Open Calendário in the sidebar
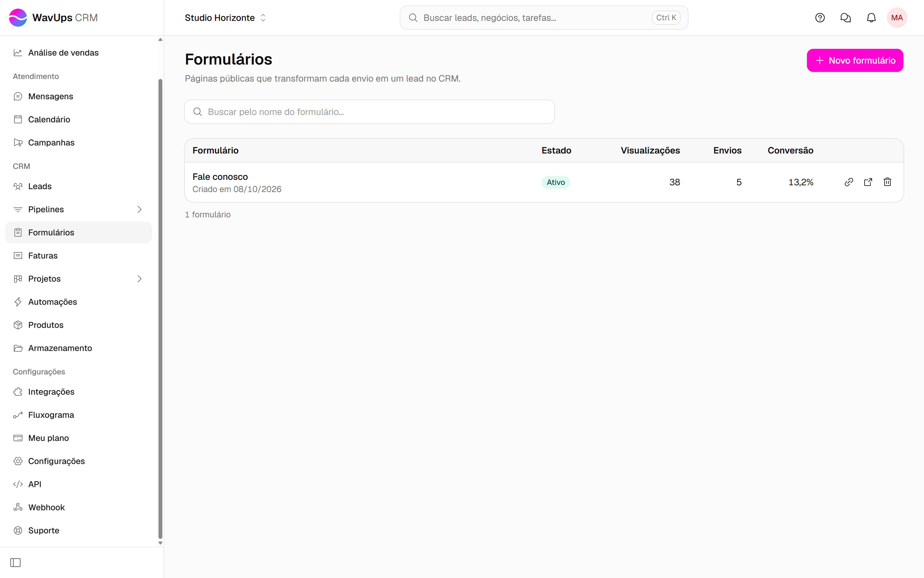Image resolution: width=924 pixels, height=578 pixels. 79,119
